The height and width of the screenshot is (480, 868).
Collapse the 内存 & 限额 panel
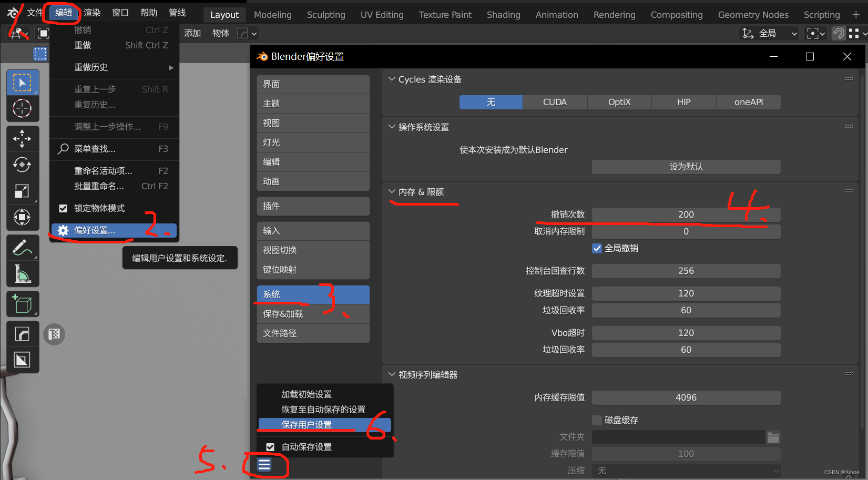click(x=392, y=191)
